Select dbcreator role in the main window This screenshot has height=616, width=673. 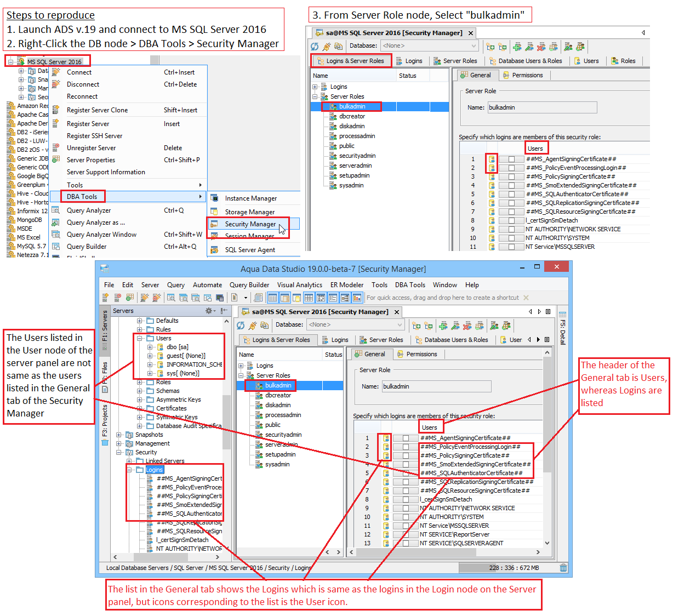(278, 395)
